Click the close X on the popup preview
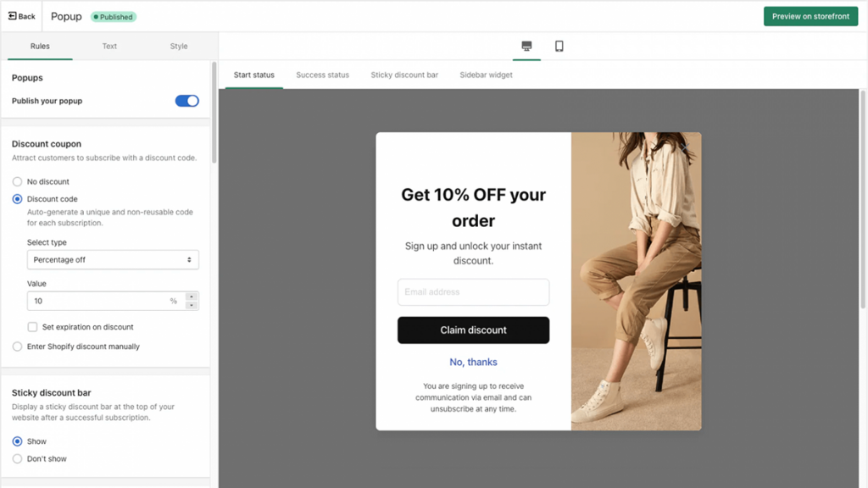The height and width of the screenshot is (488, 868). pos(685,147)
